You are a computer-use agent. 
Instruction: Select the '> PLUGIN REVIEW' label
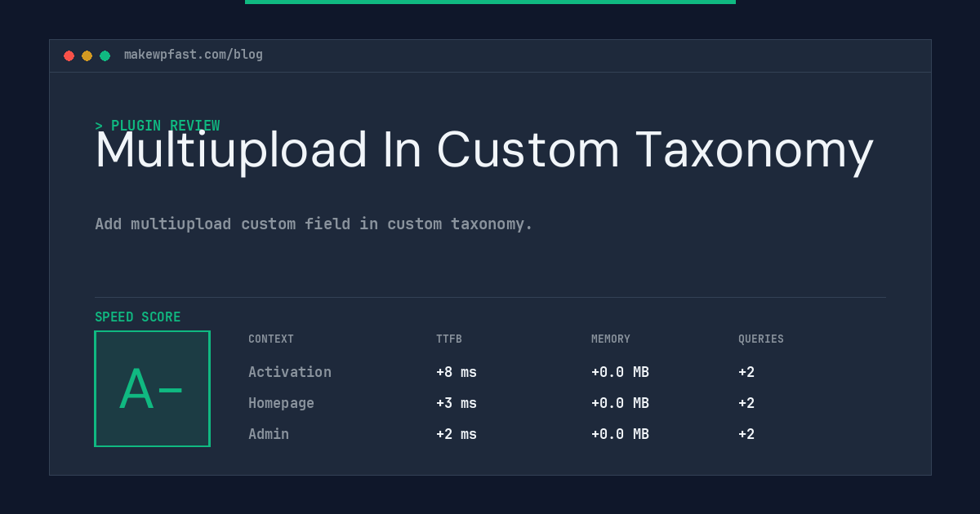158,126
